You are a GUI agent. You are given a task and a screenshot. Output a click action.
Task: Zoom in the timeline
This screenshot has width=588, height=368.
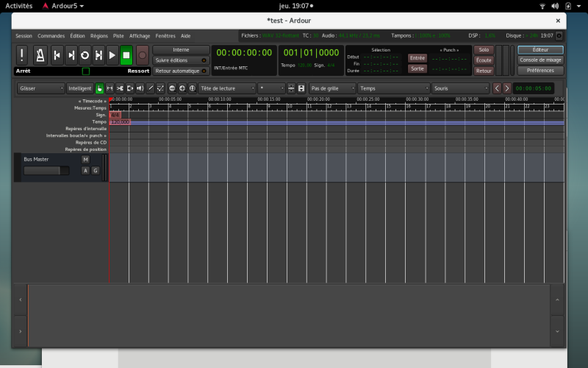click(182, 88)
